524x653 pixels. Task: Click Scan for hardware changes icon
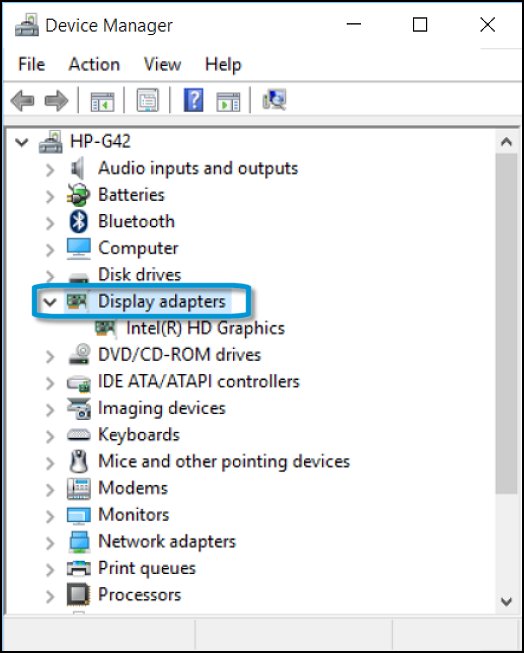(274, 100)
